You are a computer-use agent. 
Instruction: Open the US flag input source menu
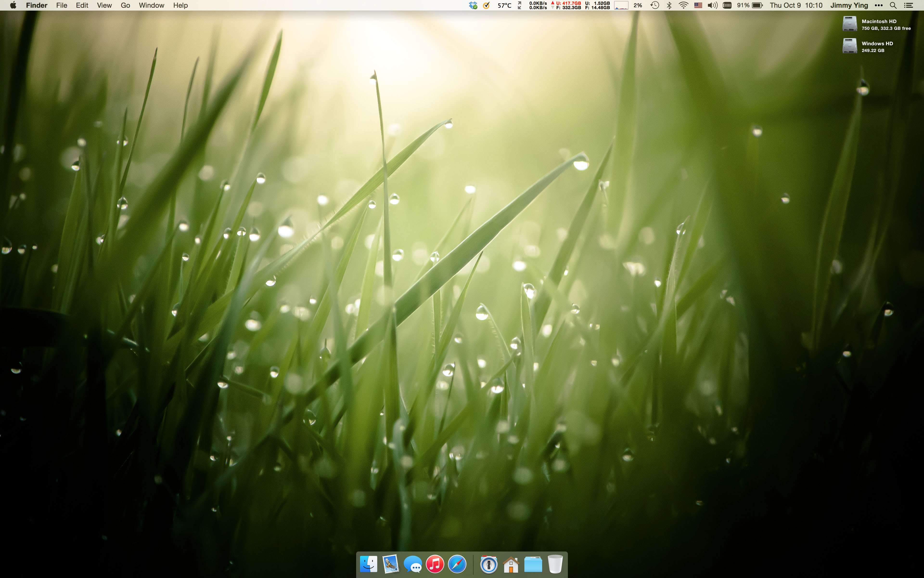pos(698,5)
